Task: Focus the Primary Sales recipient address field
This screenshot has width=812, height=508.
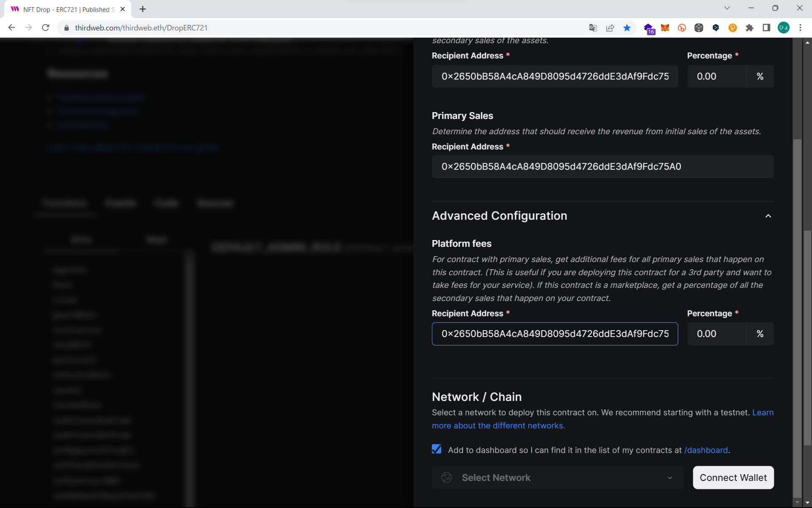Action: (602, 166)
